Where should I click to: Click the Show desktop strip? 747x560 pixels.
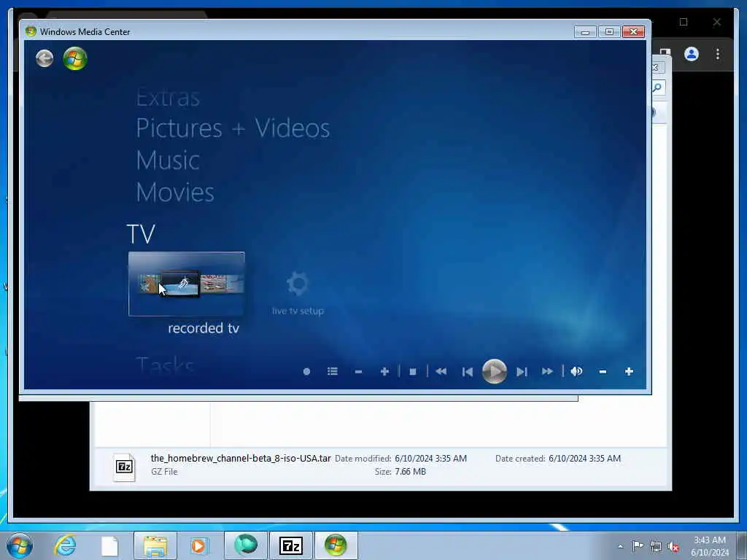point(742,545)
